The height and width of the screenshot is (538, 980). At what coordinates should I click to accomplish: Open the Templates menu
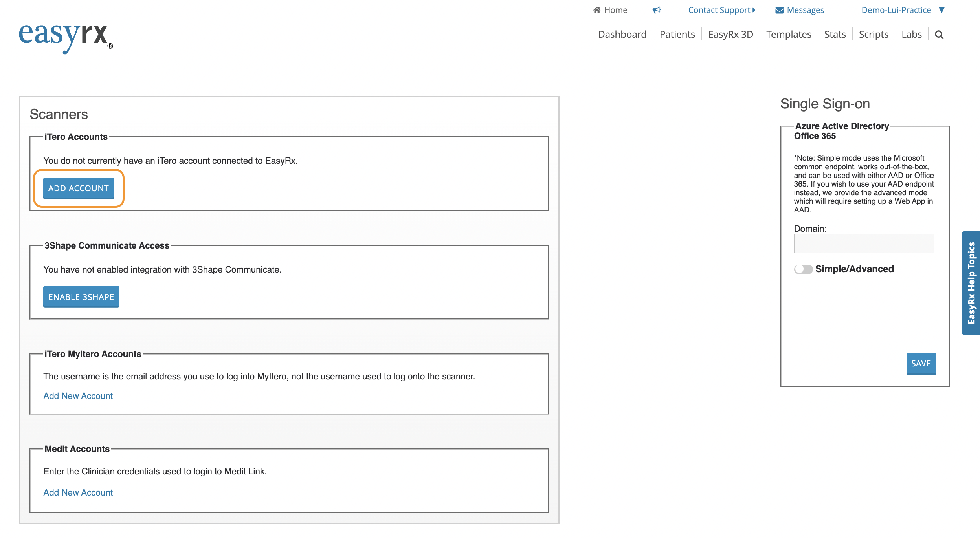[x=789, y=35]
